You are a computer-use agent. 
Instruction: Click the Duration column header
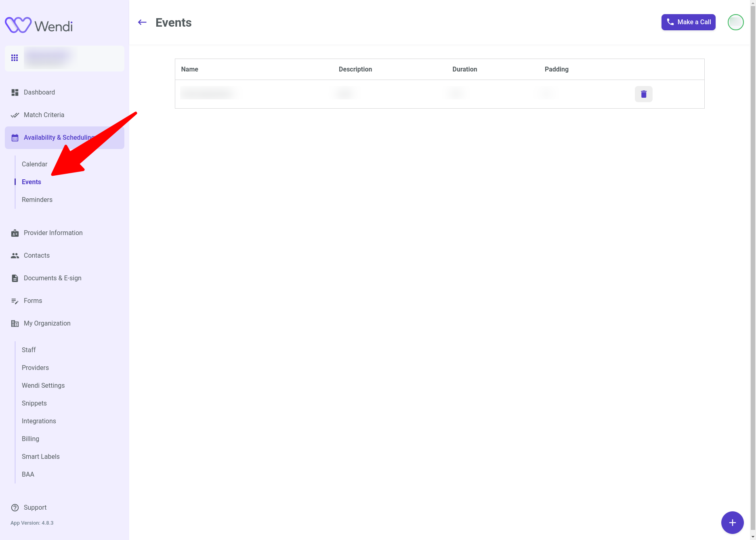(465, 69)
